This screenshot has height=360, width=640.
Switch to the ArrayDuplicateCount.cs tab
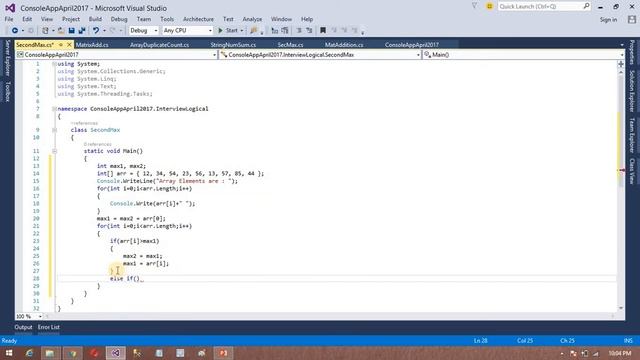[160, 45]
